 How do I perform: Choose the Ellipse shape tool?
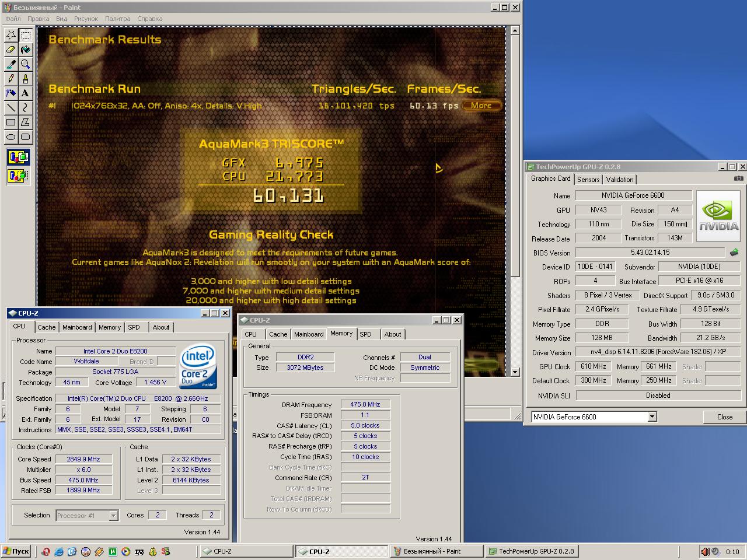pyautogui.click(x=11, y=137)
